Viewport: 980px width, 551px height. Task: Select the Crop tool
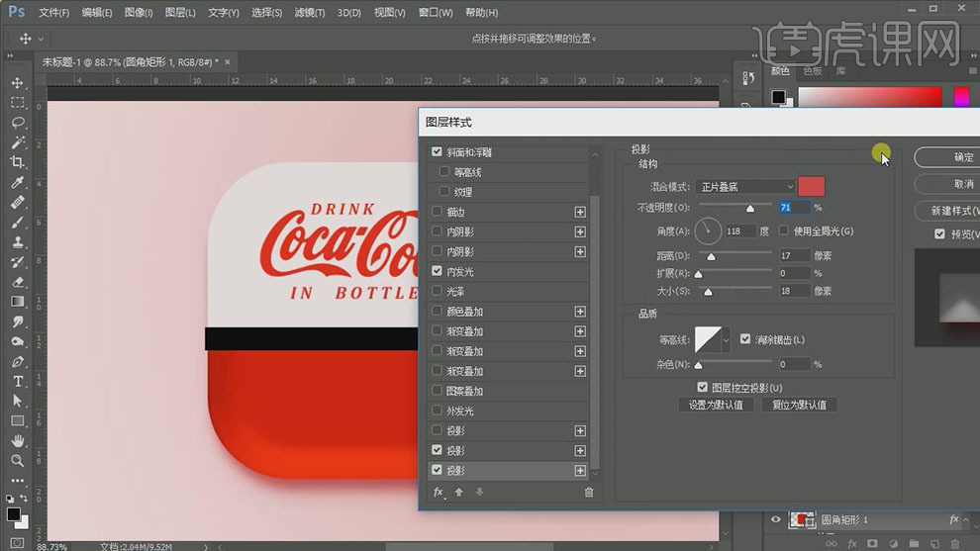18,162
